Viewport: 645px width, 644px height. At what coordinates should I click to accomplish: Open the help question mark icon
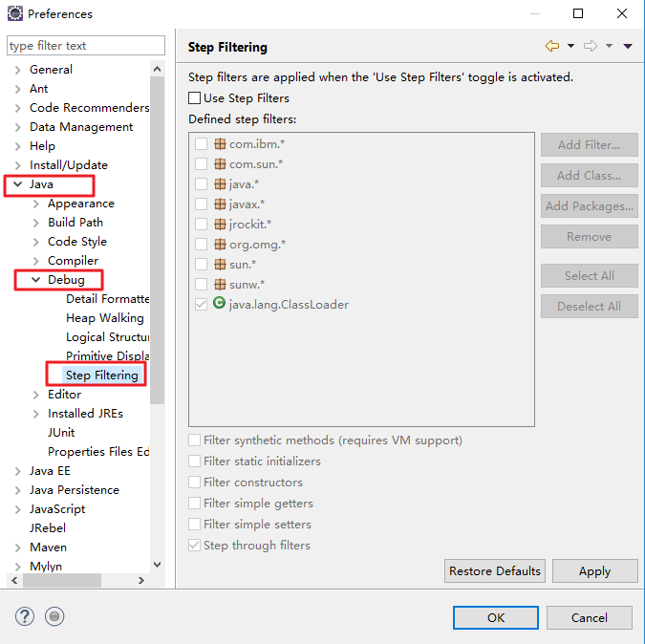[25, 617]
